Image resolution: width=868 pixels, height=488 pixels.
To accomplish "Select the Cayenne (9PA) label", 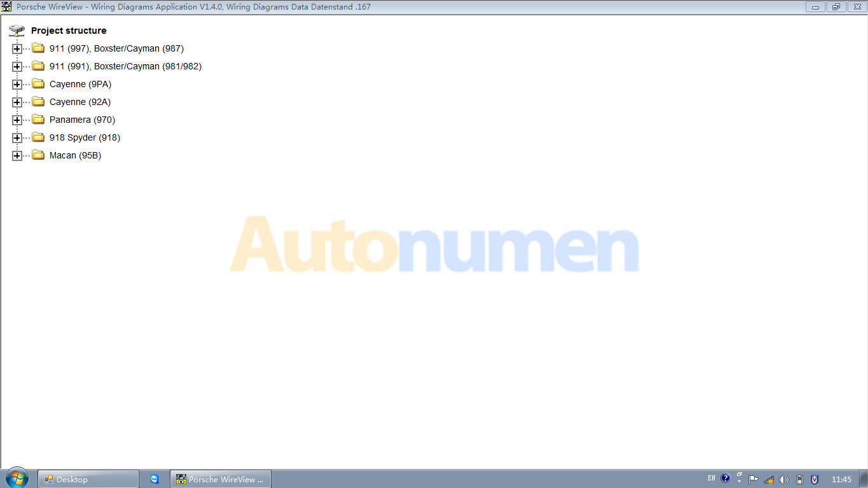I will tap(80, 84).
